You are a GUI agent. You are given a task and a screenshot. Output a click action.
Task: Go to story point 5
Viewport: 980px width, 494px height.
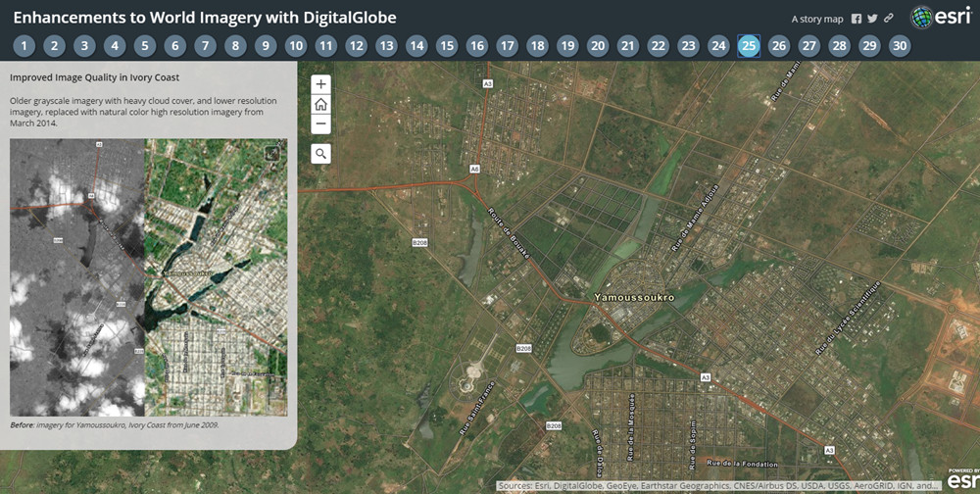[144, 46]
